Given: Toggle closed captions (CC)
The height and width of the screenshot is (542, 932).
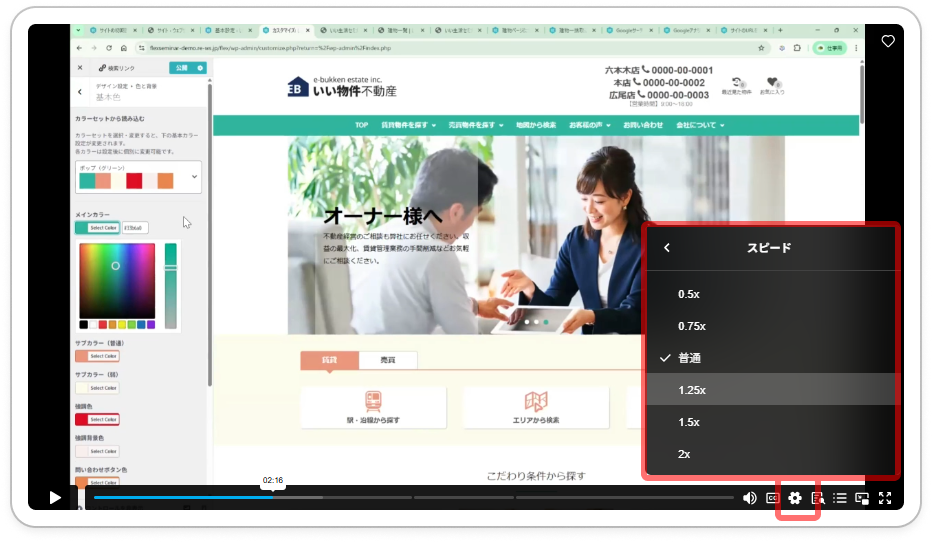Looking at the screenshot, I should (773, 498).
